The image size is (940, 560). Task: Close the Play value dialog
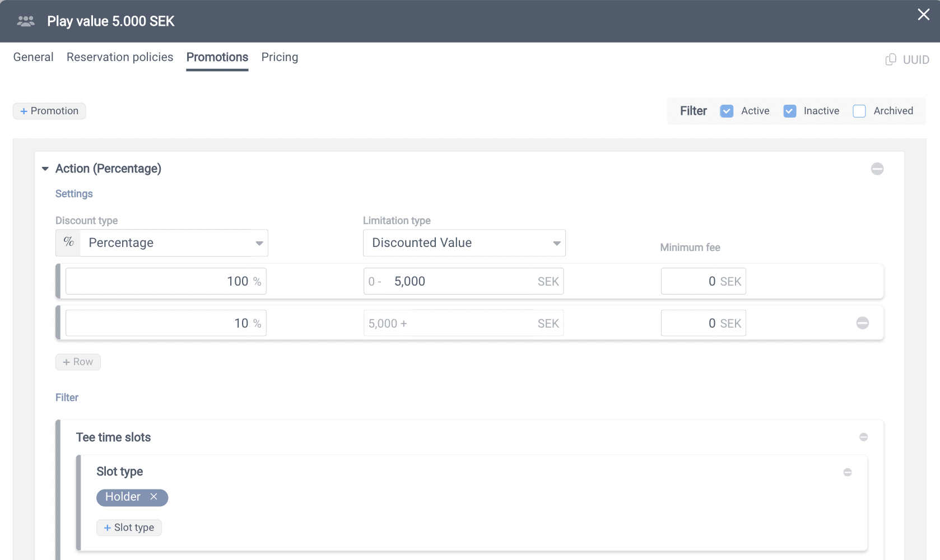pos(923,15)
